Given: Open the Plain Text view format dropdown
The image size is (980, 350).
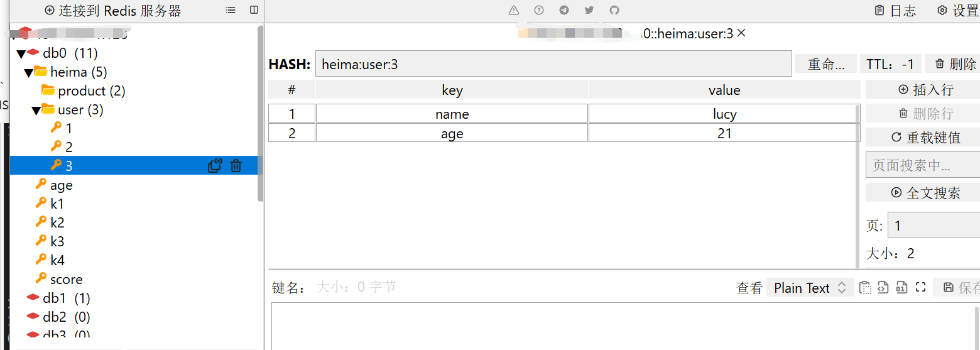Looking at the screenshot, I should [x=810, y=288].
